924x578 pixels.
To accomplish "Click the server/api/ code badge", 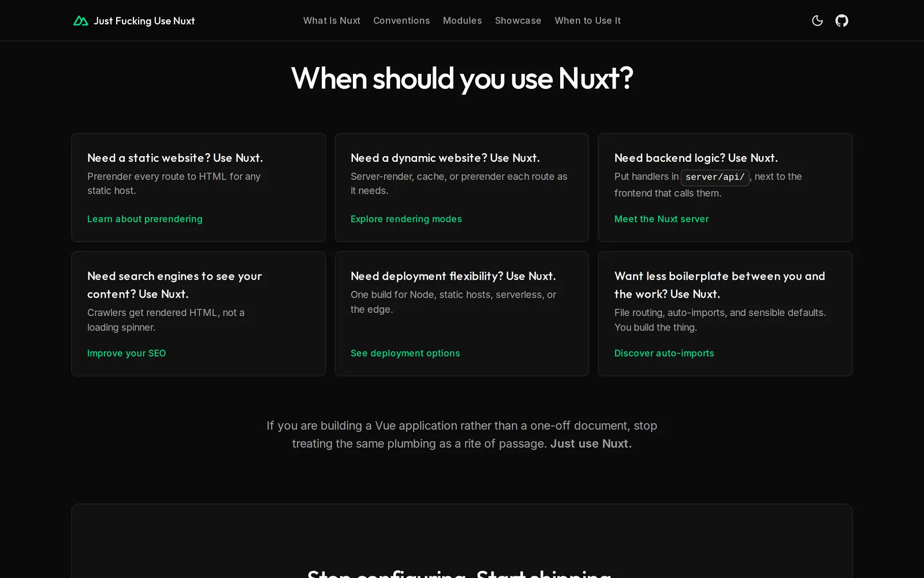I will [715, 177].
